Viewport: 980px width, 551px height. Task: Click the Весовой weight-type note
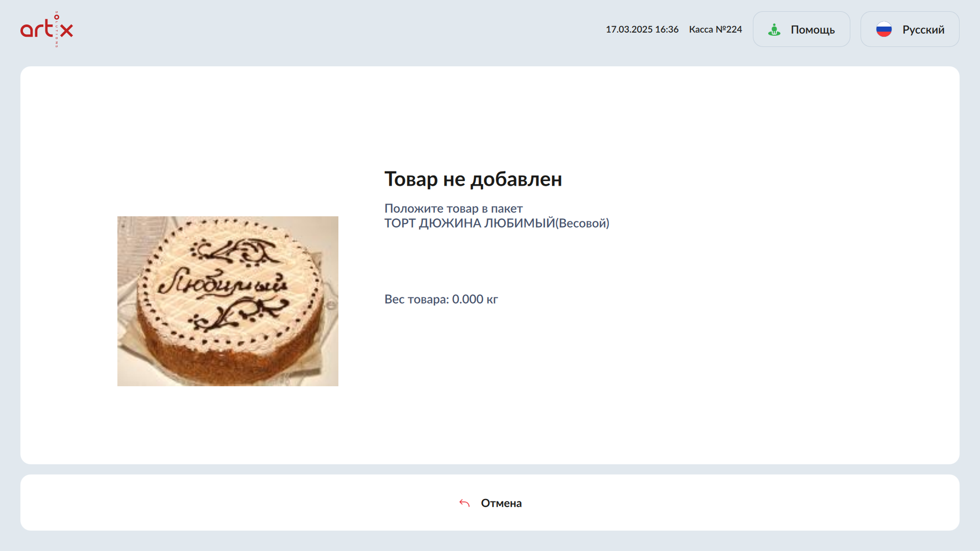click(x=583, y=223)
